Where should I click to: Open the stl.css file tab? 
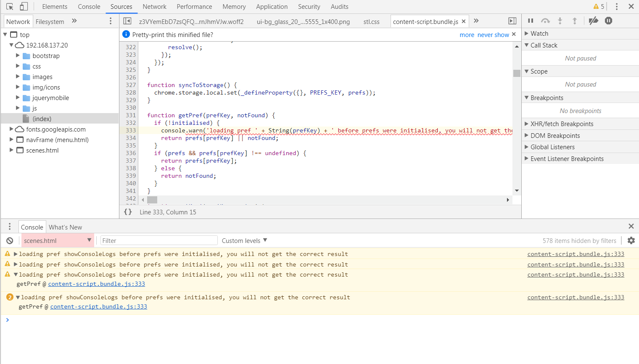[x=371, y=22]
